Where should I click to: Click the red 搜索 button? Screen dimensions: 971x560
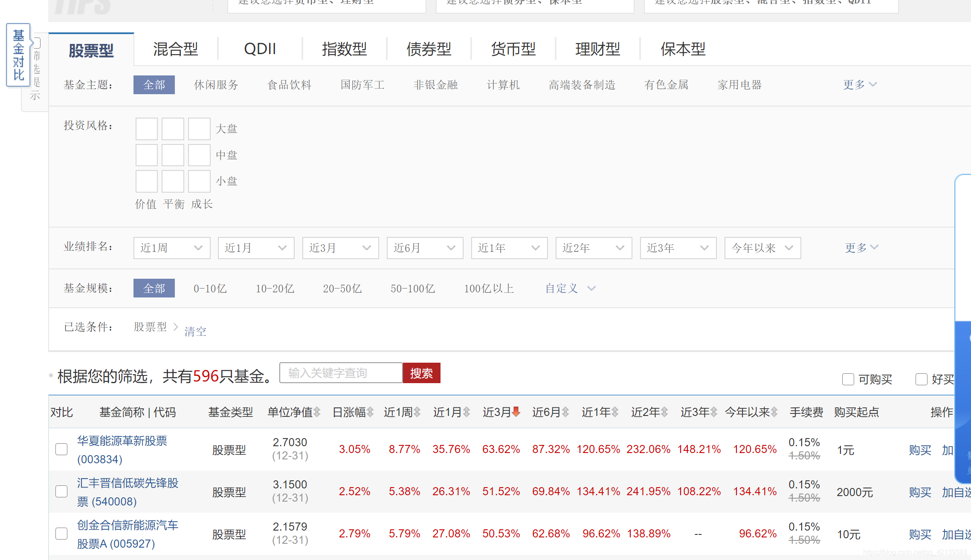pyautogui.click(x=422, y=373)
